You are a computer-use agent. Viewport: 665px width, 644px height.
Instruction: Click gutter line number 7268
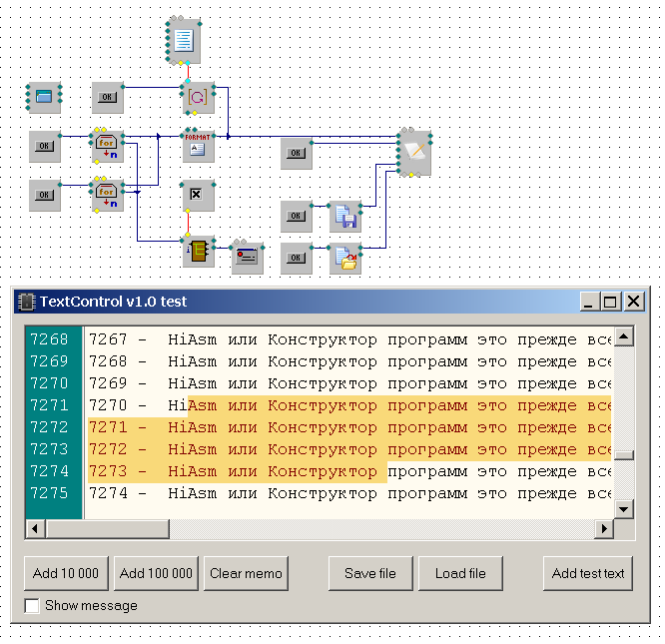[x=49, y=339]
